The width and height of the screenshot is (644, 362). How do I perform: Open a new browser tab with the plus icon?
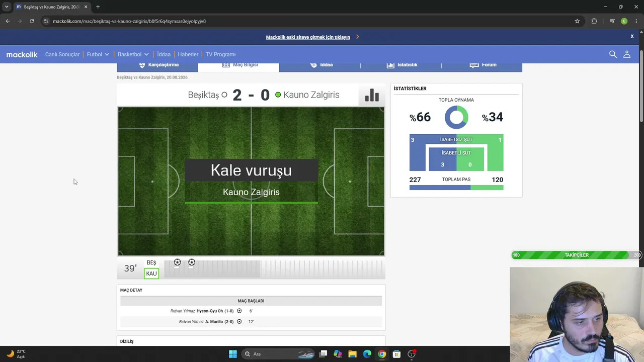98,7
